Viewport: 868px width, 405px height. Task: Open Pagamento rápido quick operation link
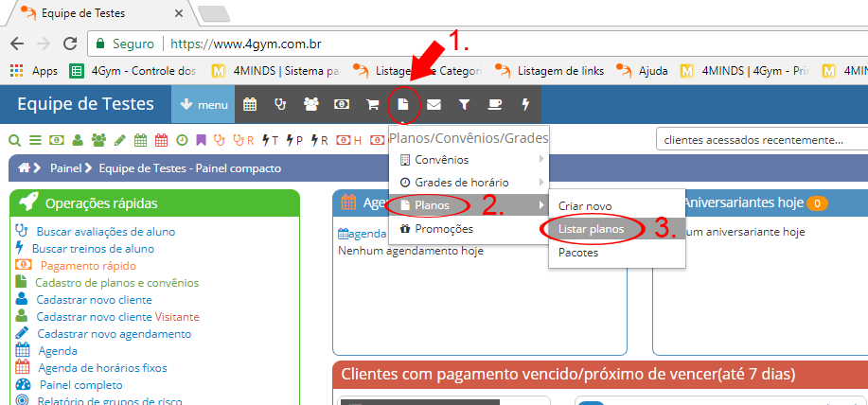coord(87,266)
